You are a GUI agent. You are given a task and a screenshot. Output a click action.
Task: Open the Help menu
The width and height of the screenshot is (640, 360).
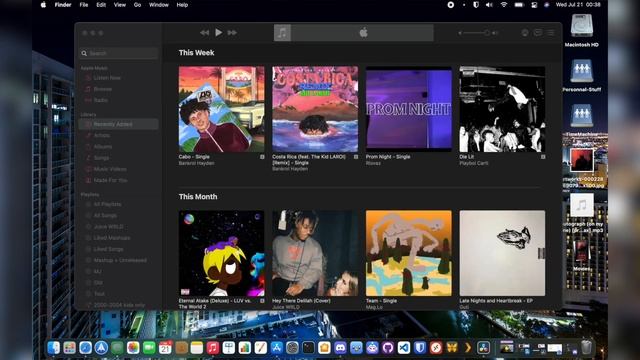(x=182, y=5)
